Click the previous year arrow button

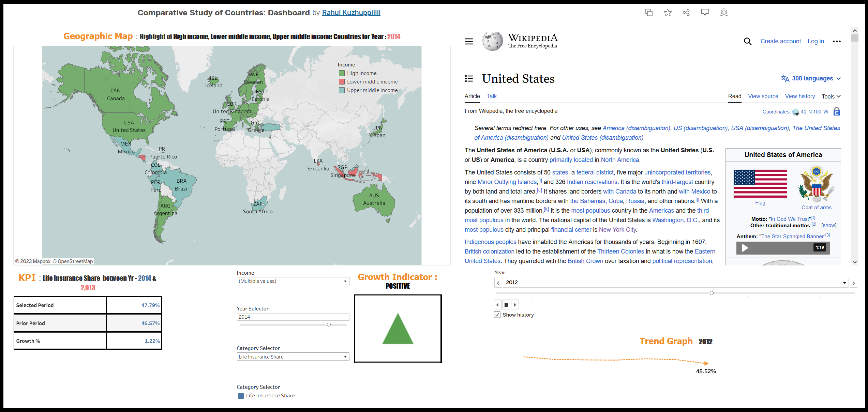click(498, 283)
